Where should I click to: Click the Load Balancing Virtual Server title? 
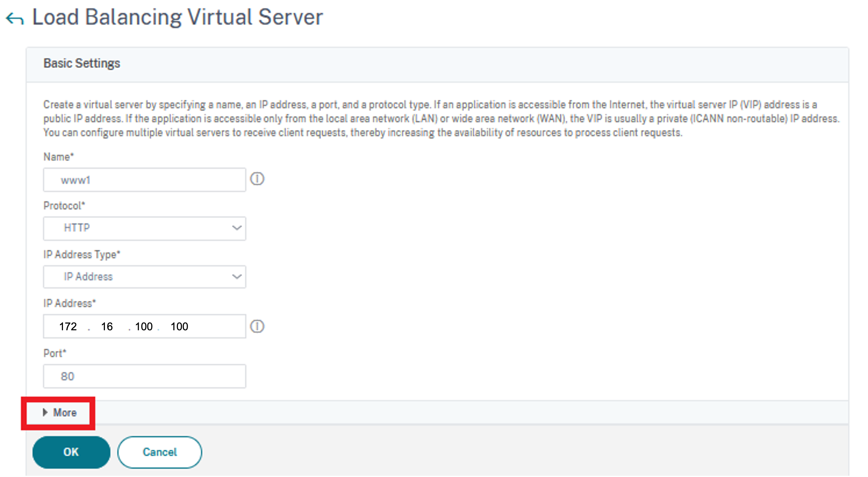177,17
